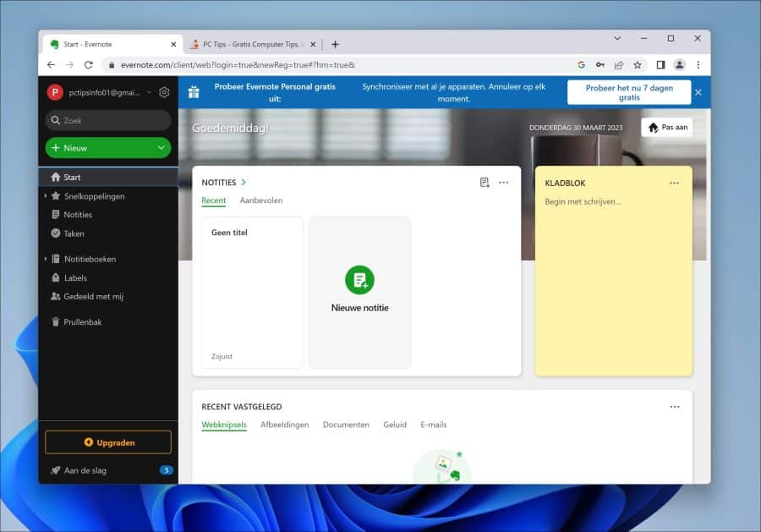Click the green chevron beside NOTITIES
The width and height of the screenshot is (761, 532).
244,183
